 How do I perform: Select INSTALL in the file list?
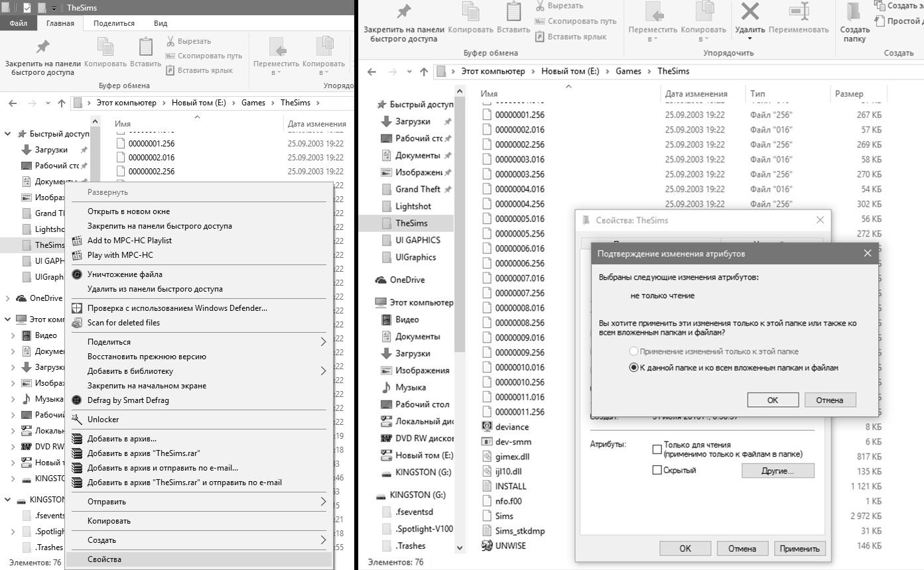[511, 486]
